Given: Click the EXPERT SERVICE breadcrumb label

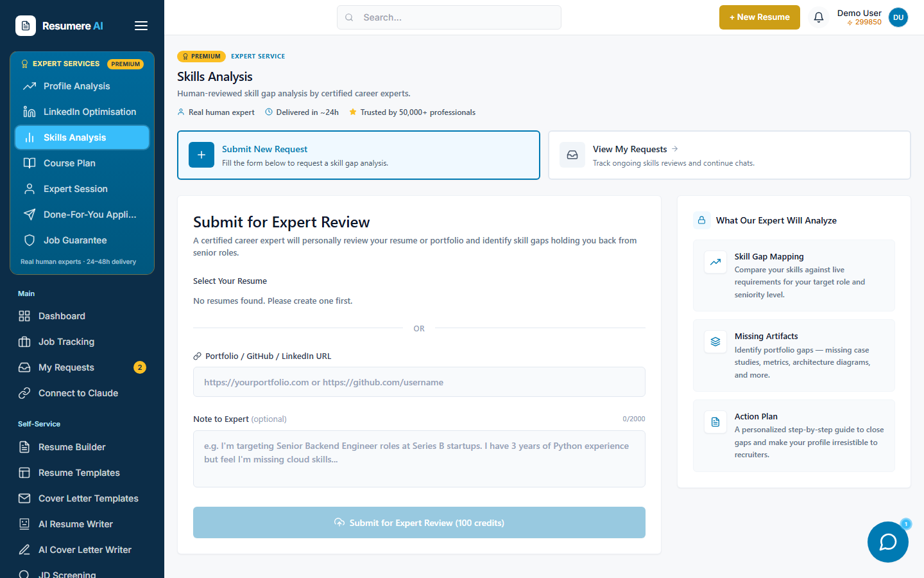Looking at the screenshot, I should [258, 57].
